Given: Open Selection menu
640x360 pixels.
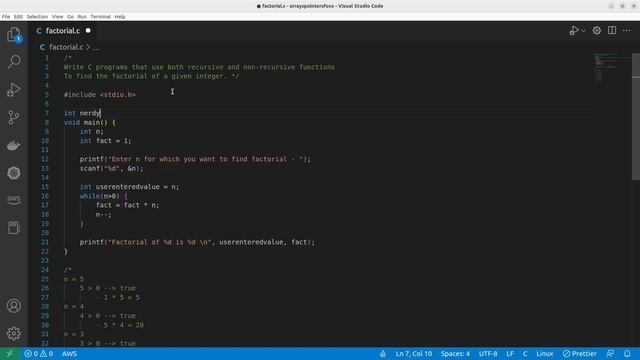Looking at the screenshot, I should [x=37, y=17].
